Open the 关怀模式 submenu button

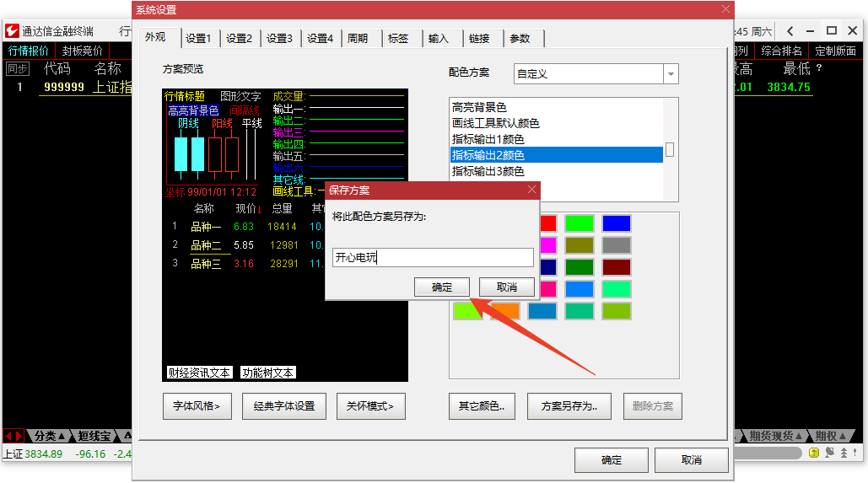(x=371, y=406)
